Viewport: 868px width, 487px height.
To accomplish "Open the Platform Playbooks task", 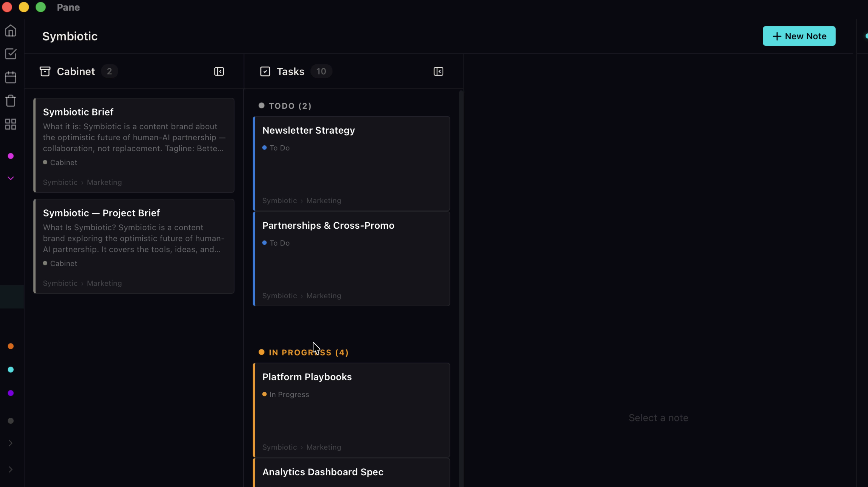I will click(351, 410).
